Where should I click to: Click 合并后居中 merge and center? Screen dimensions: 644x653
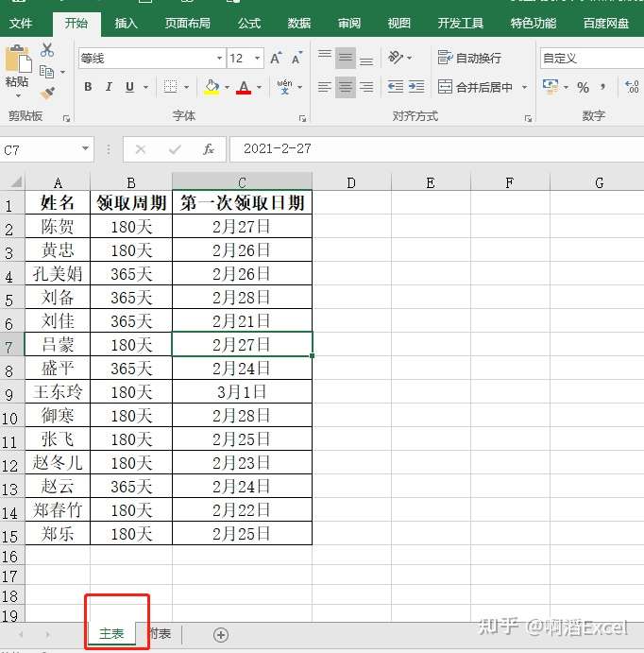coord(476,87)
